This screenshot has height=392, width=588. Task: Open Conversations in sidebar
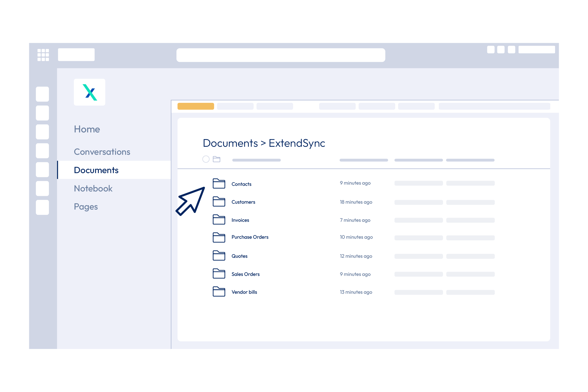(x=102, y=152)
